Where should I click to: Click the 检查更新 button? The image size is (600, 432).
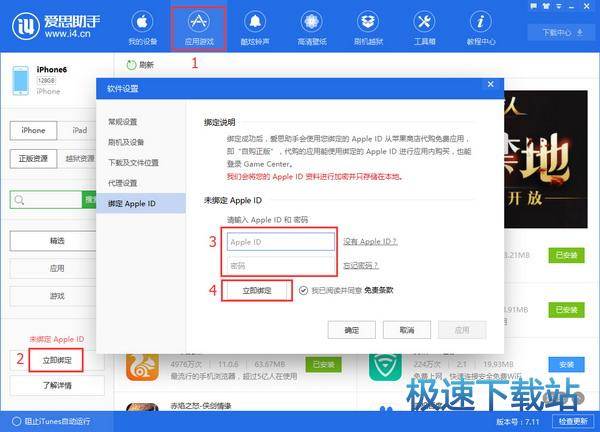point(573,421)
